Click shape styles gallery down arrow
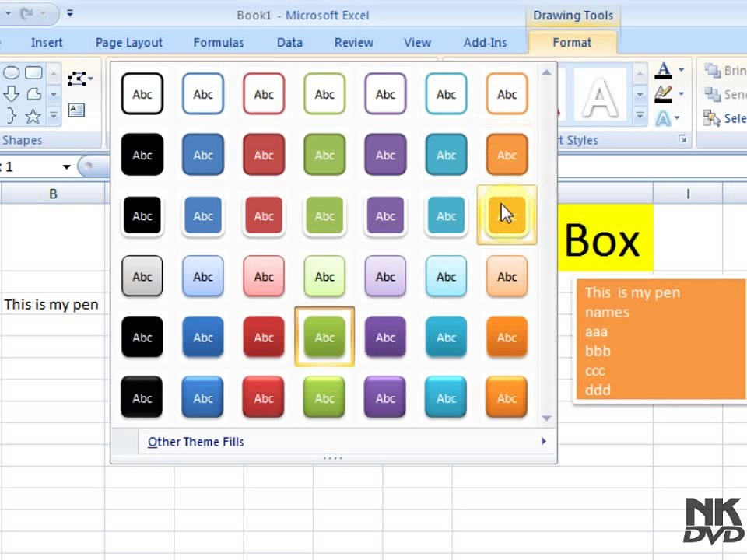 tap(546, 418)
